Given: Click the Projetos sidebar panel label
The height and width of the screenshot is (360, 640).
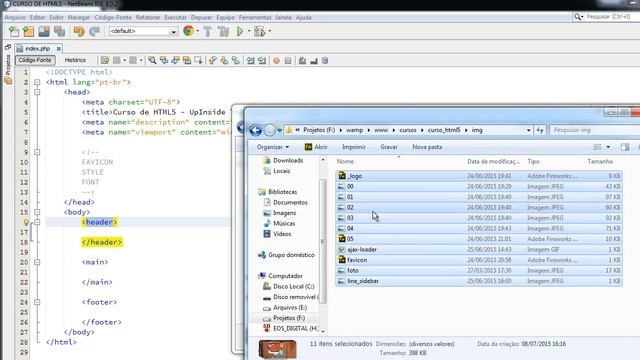Looking at the screenshot, I should (x=8, y=64).
